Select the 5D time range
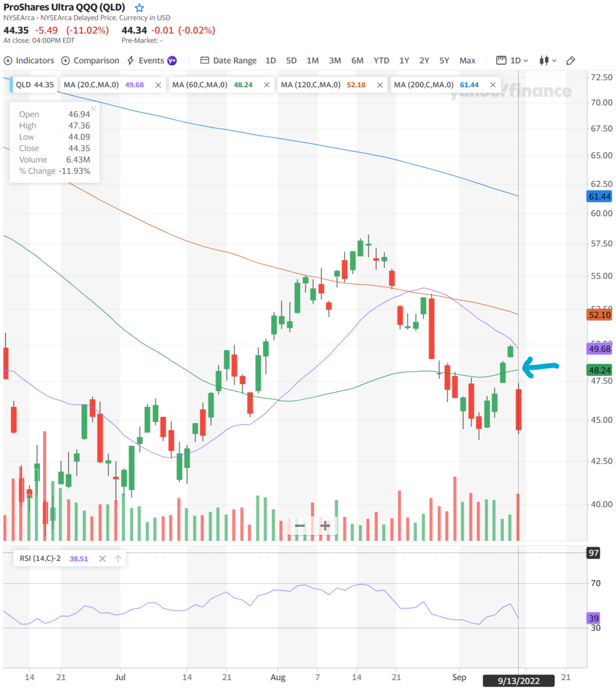 (x=292, y=61)
